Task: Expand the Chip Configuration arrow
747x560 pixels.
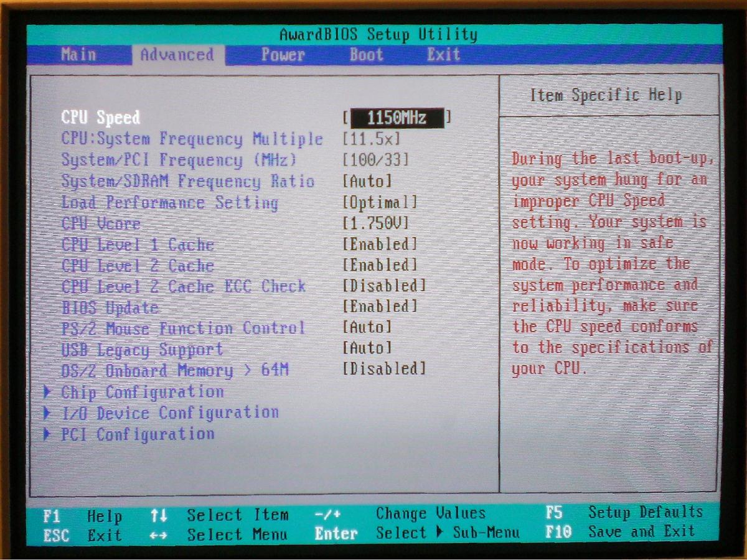Action: (x=47, y=393)
